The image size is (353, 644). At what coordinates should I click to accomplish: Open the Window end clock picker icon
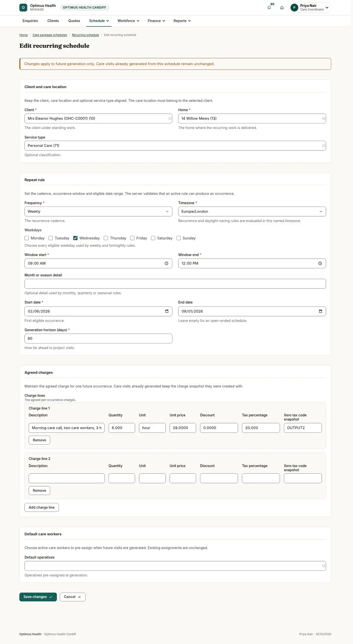pyautogui.click(x=320, y=264)
